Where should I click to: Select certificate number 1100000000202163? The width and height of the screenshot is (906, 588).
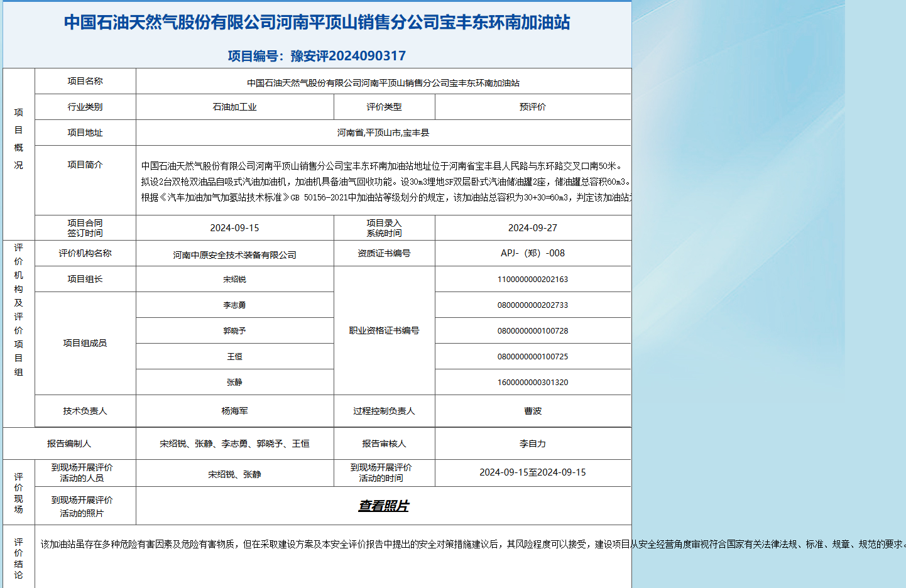pyautogui.click(x=533, y=279)
